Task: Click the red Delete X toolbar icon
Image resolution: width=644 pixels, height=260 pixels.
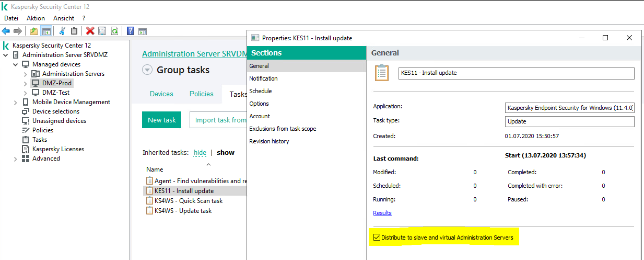Action: 90,31
